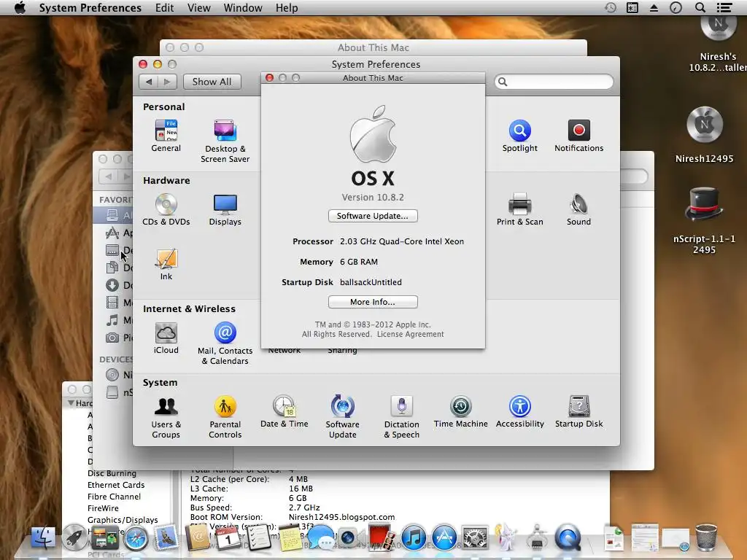Image resolution: width=747 pixels, height=560 pixels.
Task: Open Launchpad from the Dock
Action: [74, 538]
